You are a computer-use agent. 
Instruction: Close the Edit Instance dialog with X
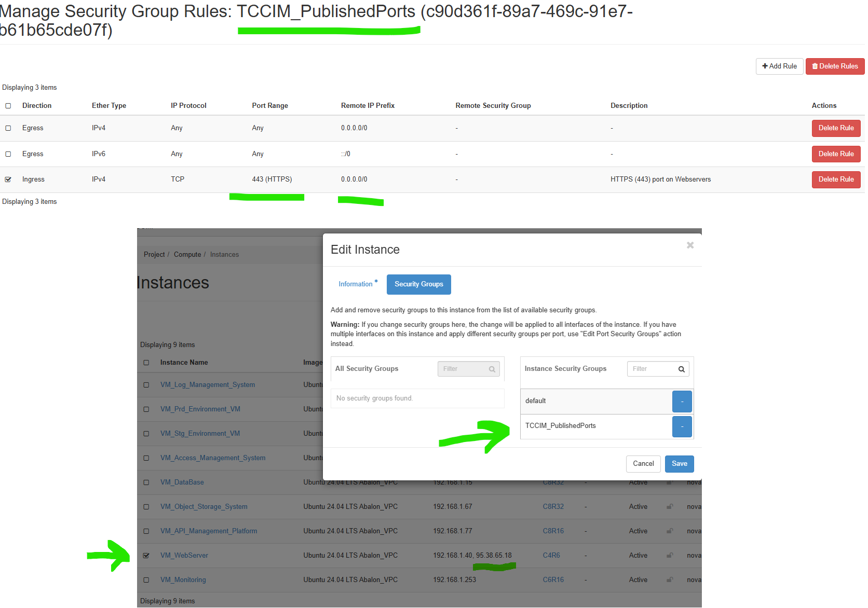(x=690, y=245)
